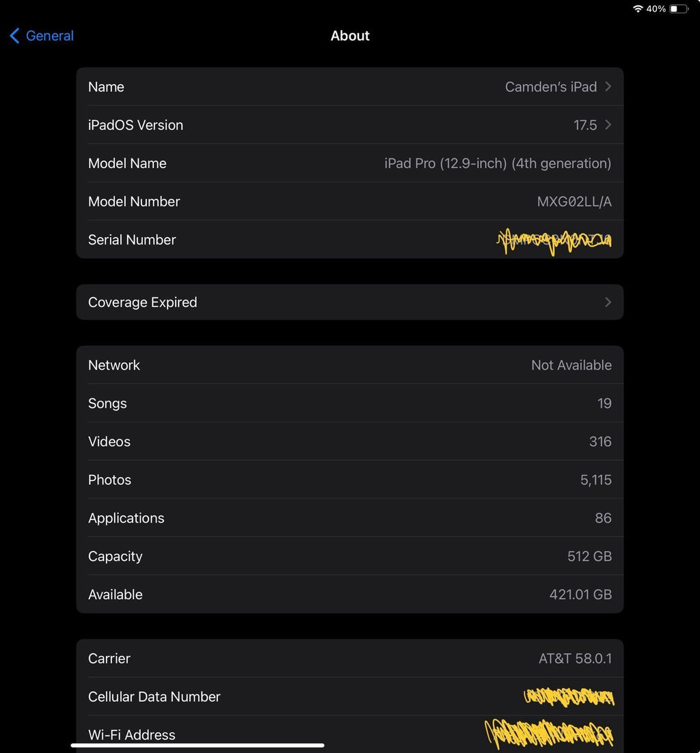Click the back chevron icon next to General

pyautogui.click(x=14, y=36)
